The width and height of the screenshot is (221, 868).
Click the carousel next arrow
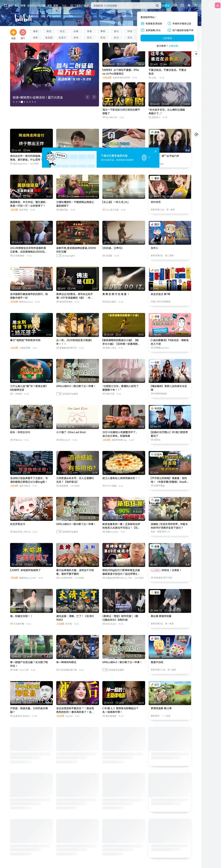94,97
